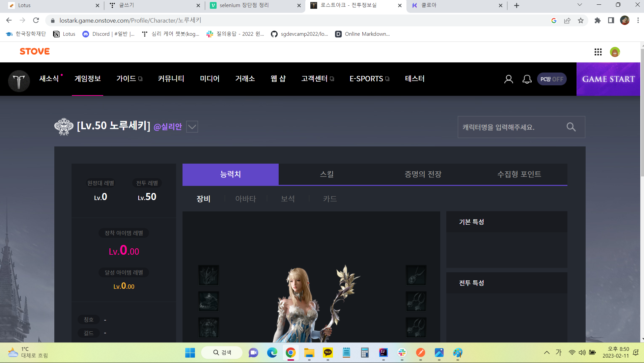This screenshot has height=363, width=644.
Task: Reload the page
Action: point(36,20)
